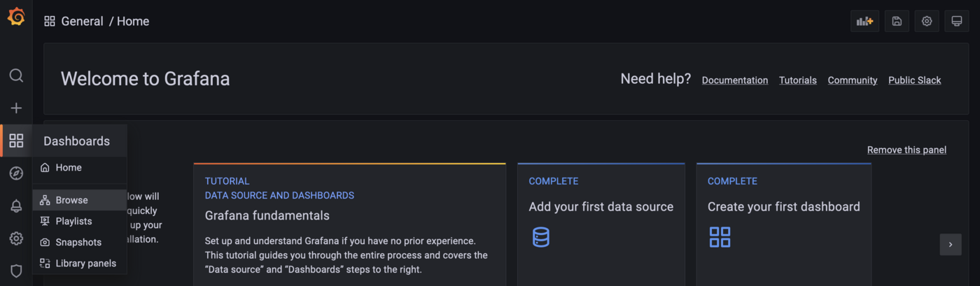Open the Server Admin shield icon
This screenshot has height=286, width=980.
pyautogui.click(x=16, y=271)
